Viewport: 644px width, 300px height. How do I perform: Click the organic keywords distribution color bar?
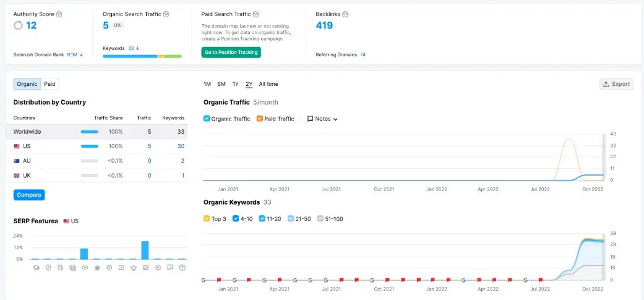tap(142, 56)
